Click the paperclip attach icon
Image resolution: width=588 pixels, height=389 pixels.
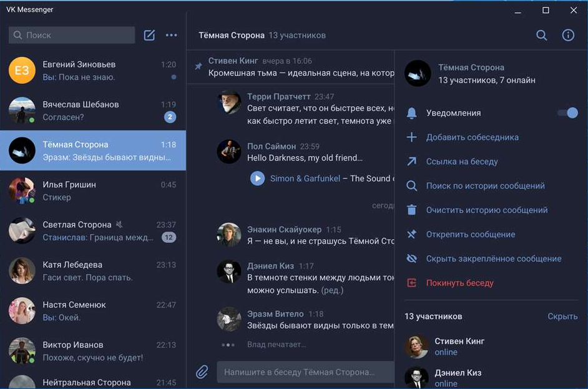click(202, 372)
